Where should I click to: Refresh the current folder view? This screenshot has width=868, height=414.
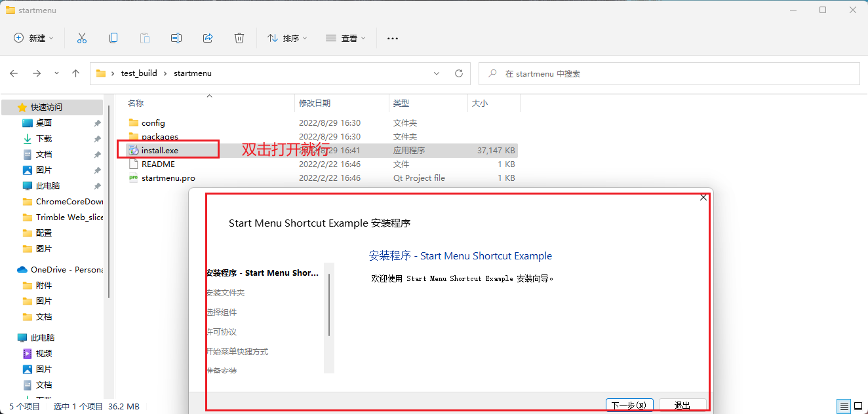point(459,73)
